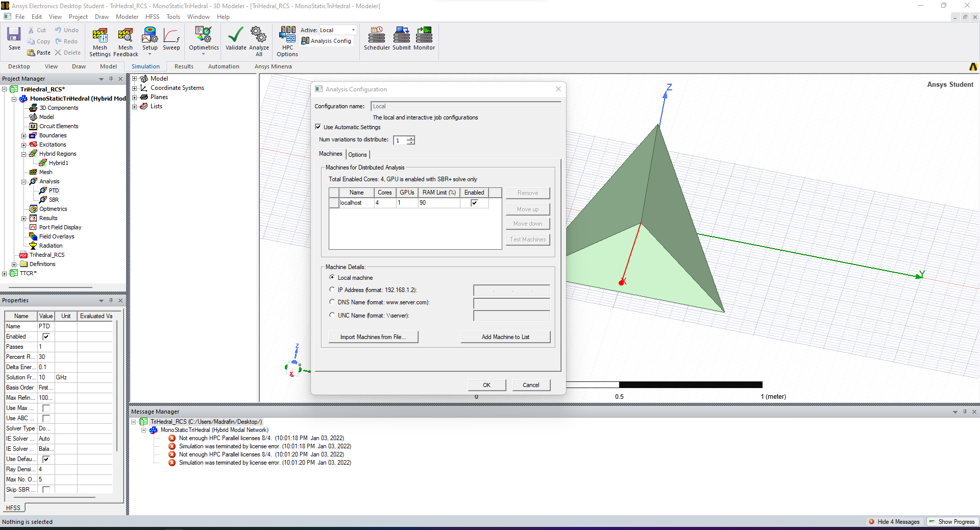Toggle Use Automatic Settings checkbox

[x=318, y=127]
